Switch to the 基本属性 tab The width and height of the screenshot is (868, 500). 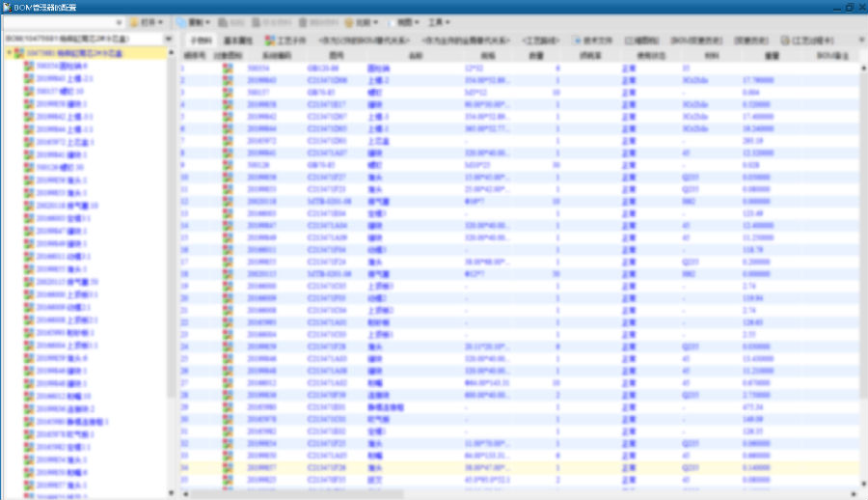pyautogui.click(x=238, y=41)
